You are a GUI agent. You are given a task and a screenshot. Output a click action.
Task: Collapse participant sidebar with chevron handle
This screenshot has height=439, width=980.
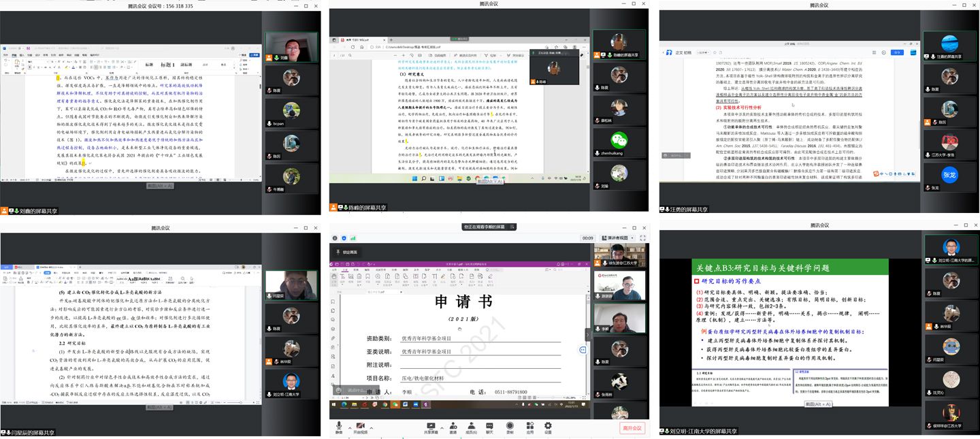(x=588, y=334)
